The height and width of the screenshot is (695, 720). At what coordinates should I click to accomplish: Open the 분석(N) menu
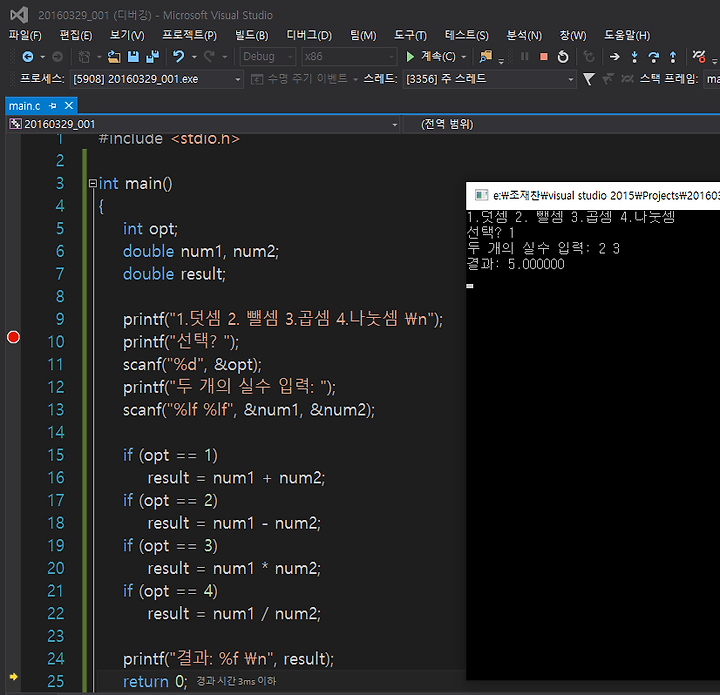(x=524, y=35)
